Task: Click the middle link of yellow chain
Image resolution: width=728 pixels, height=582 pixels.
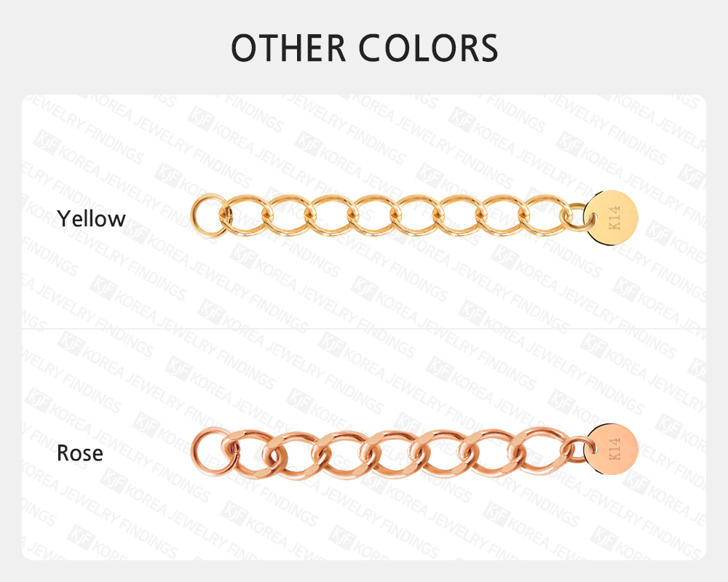Action: (x=375, y=215)
